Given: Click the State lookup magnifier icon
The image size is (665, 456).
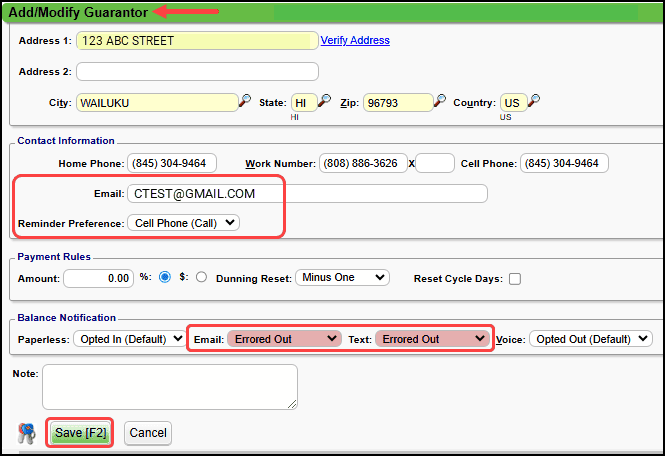Looking at the screenshot, I should point(325,102).
